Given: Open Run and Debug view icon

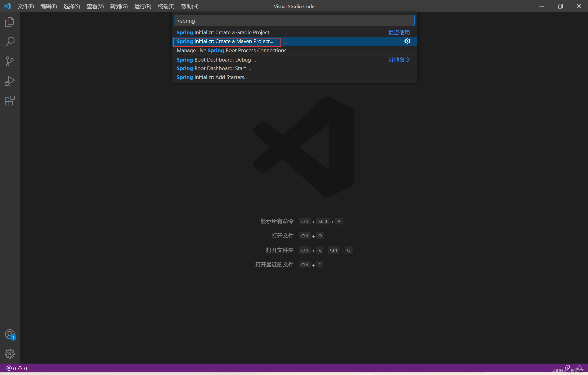Looking at the screenshot, I should 10,81.
